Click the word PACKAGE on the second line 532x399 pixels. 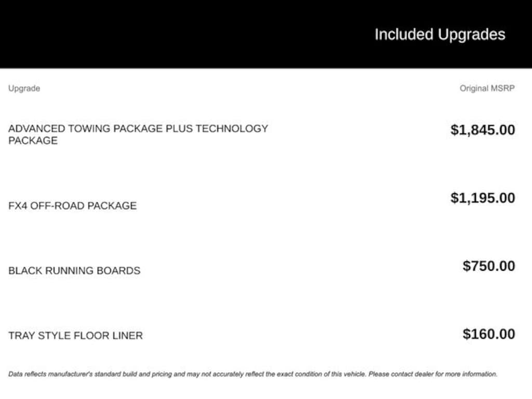(33, 140)
